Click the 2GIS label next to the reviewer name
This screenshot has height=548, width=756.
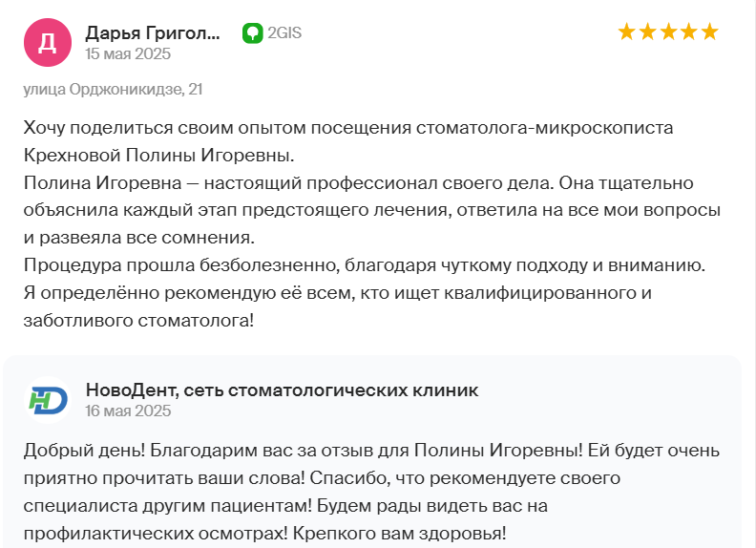pyautogui.click(x=284, y=32)
